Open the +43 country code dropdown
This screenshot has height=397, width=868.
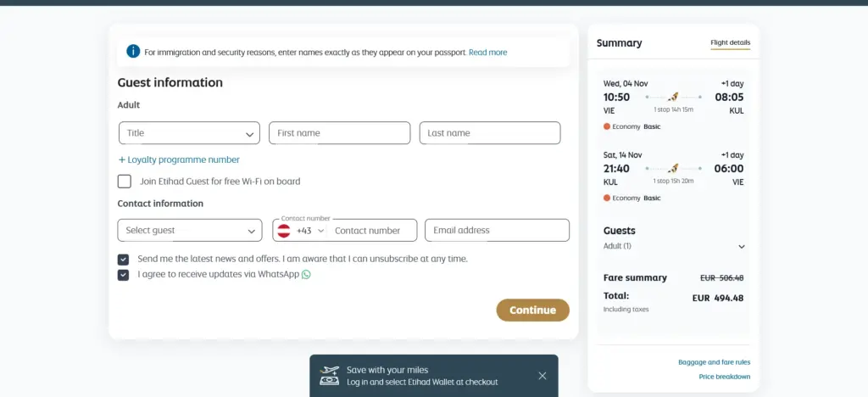(x=310, y=231)
